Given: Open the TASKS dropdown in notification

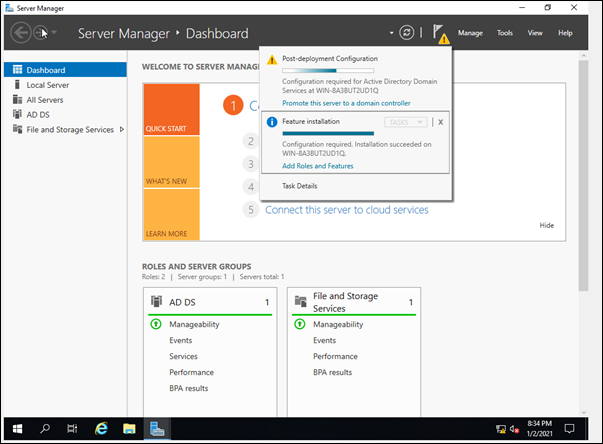Looking at the screenshot, I should pyautogui.click(x=405, y=122).
